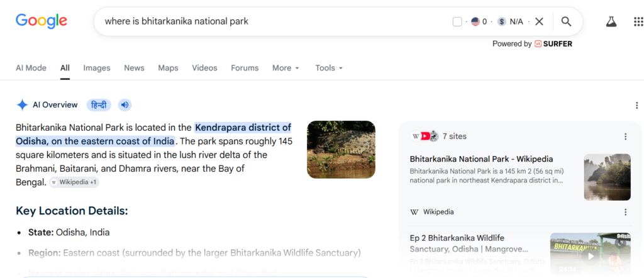Click the crocodile image thumbnail
644x278 pixels.
coord(341,150)
